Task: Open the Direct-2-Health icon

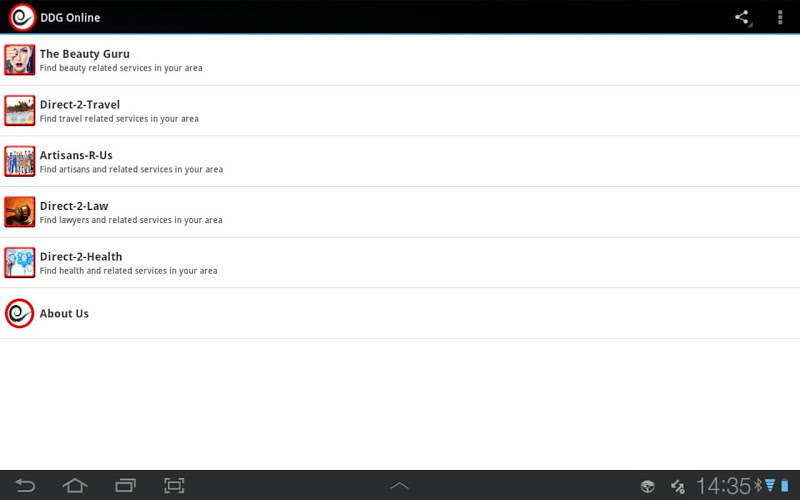Action: (19, 263)
